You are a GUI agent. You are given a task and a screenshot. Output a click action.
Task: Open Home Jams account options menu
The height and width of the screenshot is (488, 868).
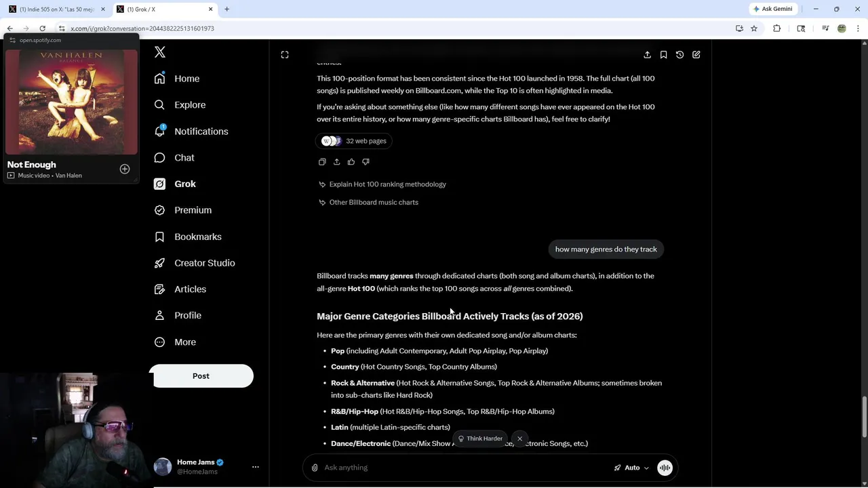(x=256, y=467)
